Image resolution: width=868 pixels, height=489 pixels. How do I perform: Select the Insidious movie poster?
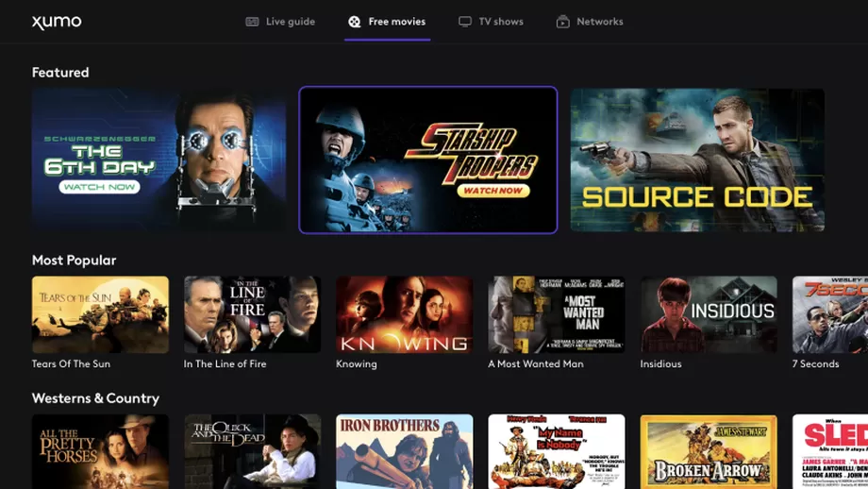[709, 314]
